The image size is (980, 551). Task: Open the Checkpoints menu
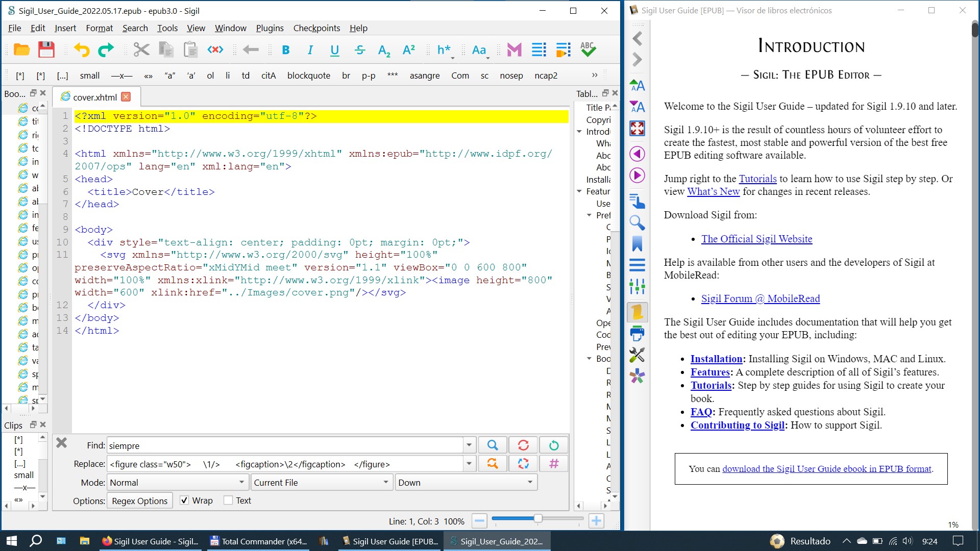pos(316,28)
